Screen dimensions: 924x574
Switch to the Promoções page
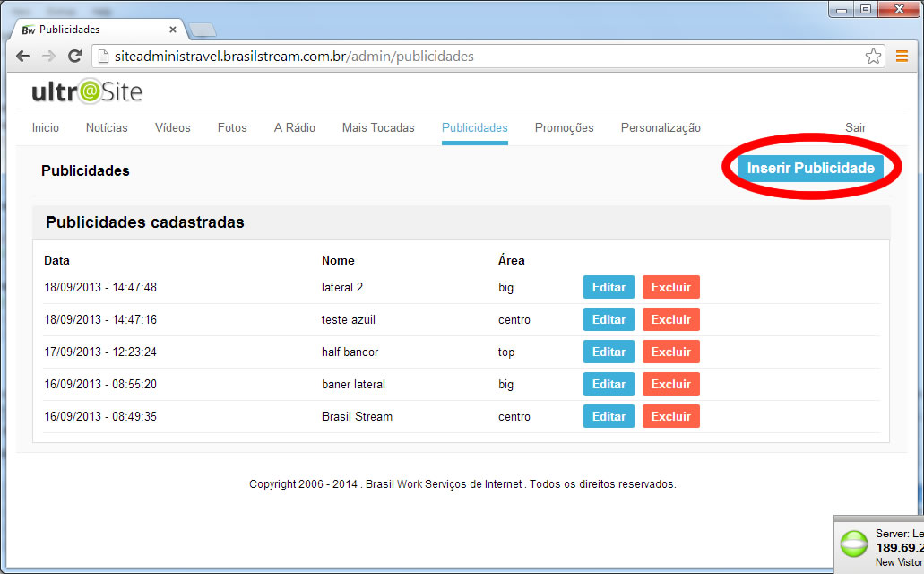click(x=564, y=128)
